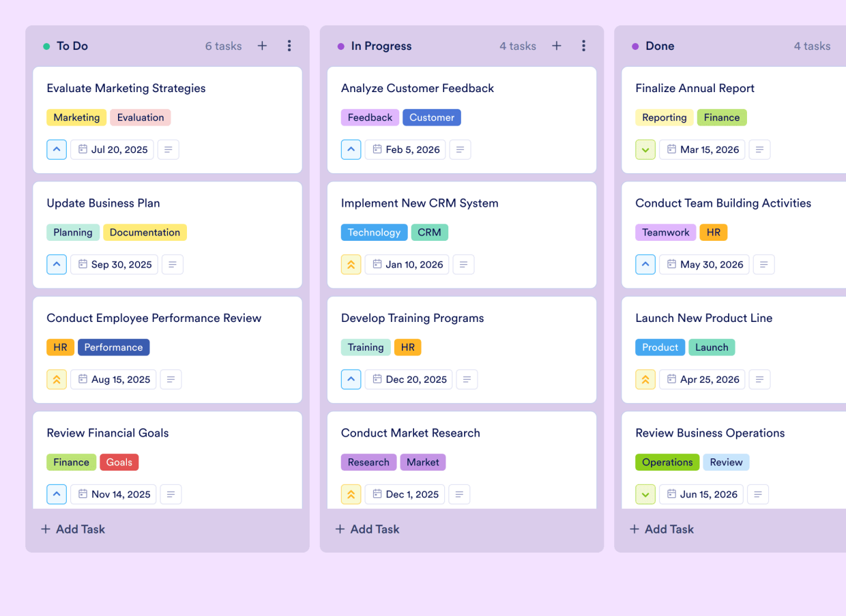Viewport: 846px width, 616px height.
Task: Toggle the high priority indicator on Conduct Employee Performance Review
Action: 57,379
